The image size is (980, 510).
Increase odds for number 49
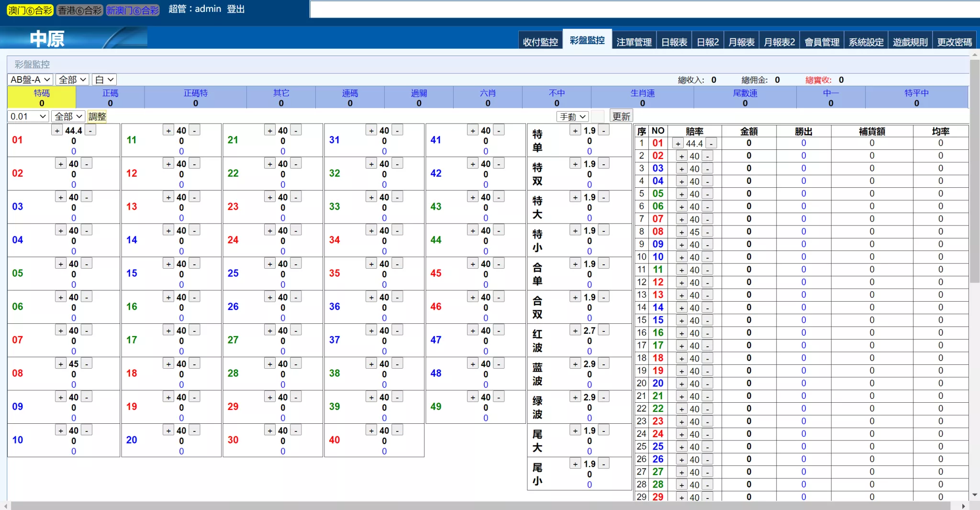473,397
